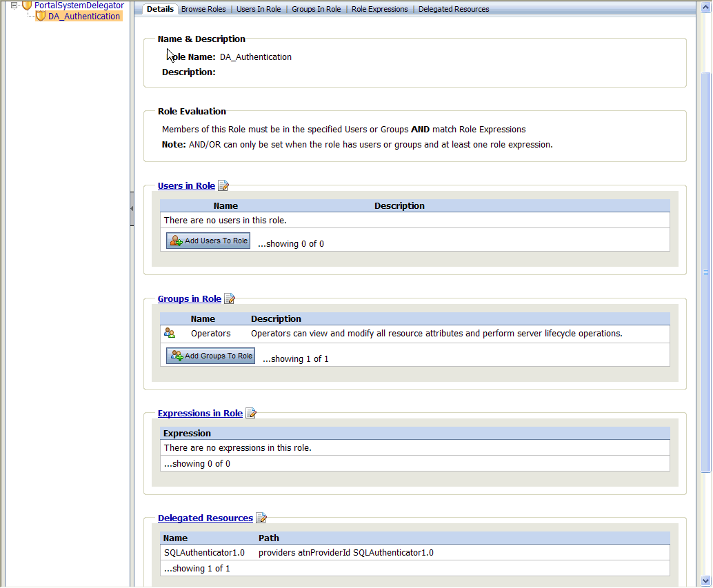The height and width of the screenshot is (588, 713).
Task: Click the Add Users To Role button
Action: 208,240
